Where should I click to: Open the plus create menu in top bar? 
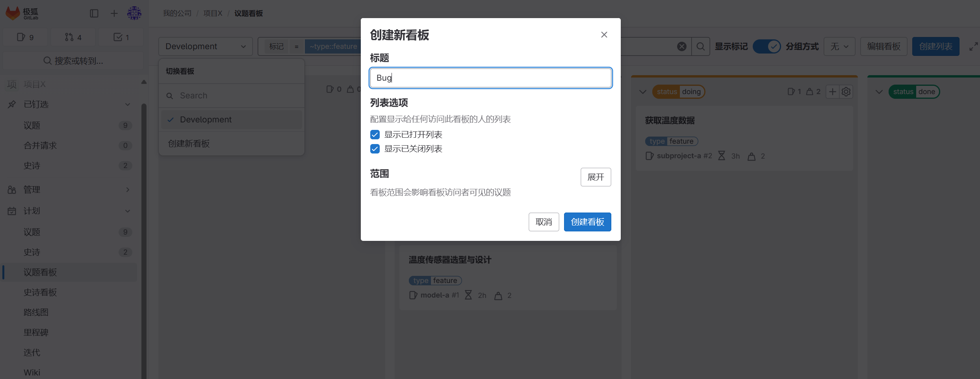[x=114, y=13]
